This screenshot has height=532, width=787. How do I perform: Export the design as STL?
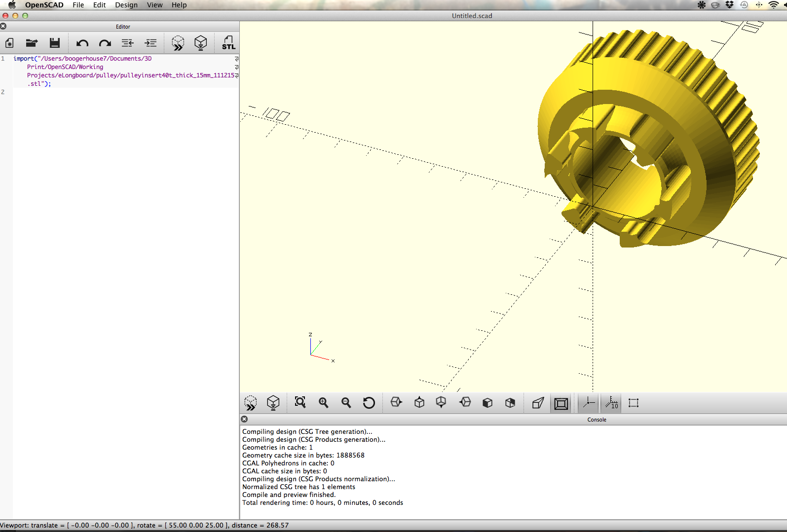tap(228, 43)
